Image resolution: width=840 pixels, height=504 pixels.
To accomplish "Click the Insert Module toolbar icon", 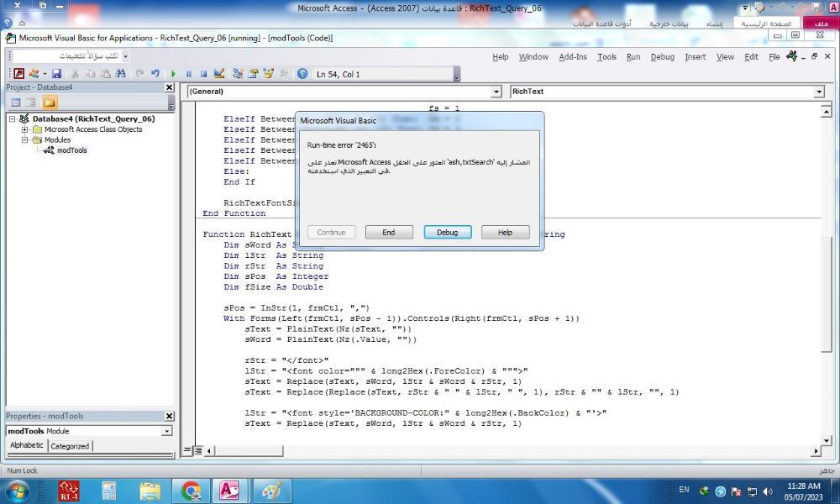I will pos(34,74).
